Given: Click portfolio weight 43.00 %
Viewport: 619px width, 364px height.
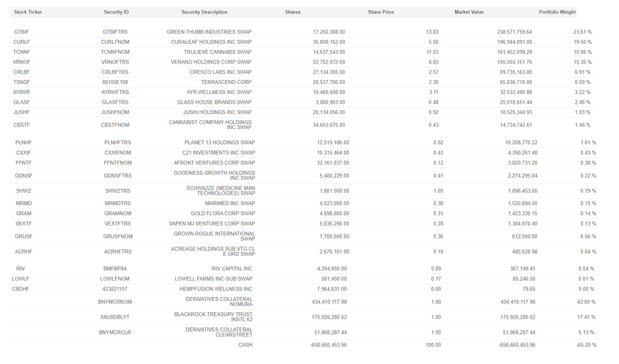Looking at the screenshot, I should pos(586,302).
